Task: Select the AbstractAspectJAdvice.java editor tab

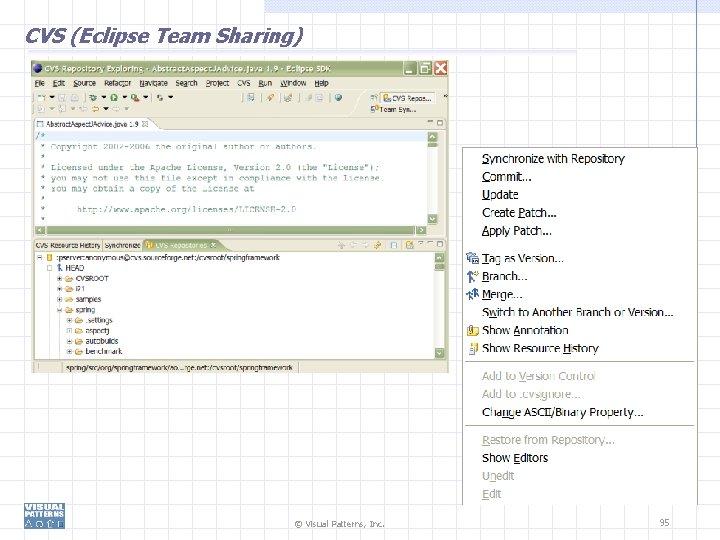Action: point(92,124)
